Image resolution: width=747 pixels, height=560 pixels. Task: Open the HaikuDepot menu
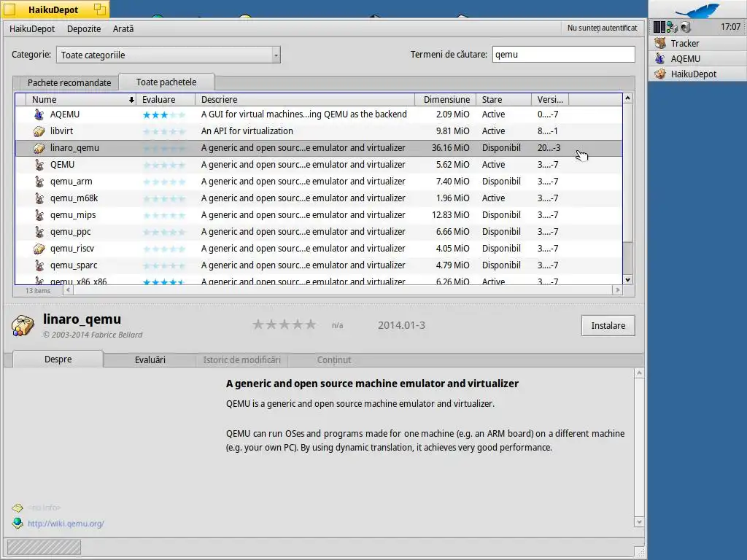point(32,29)
